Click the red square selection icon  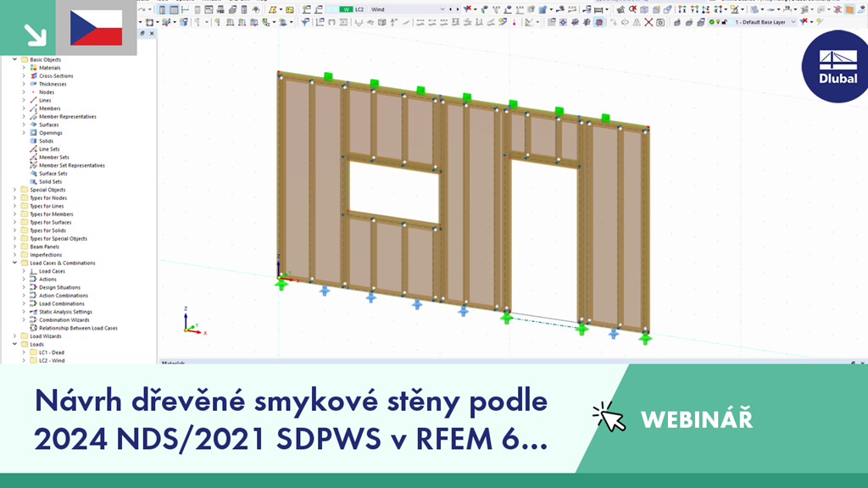pos(149,22)
